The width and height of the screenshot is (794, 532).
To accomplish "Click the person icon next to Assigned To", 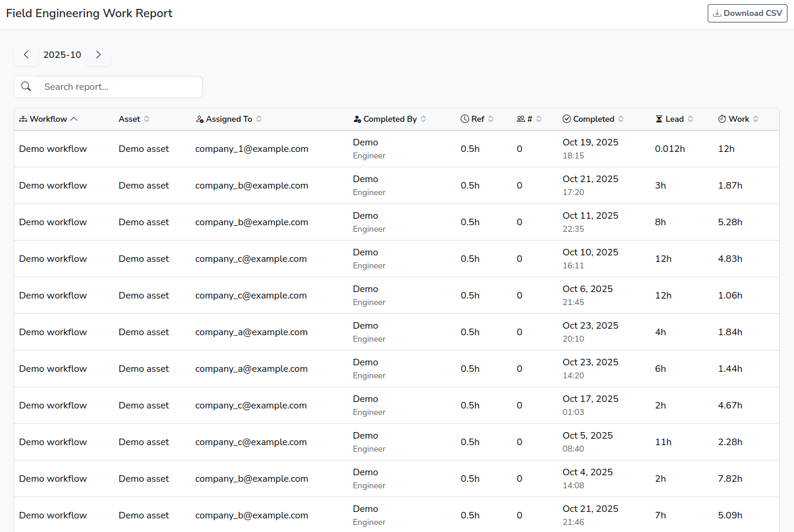I will tap(200, 119).
